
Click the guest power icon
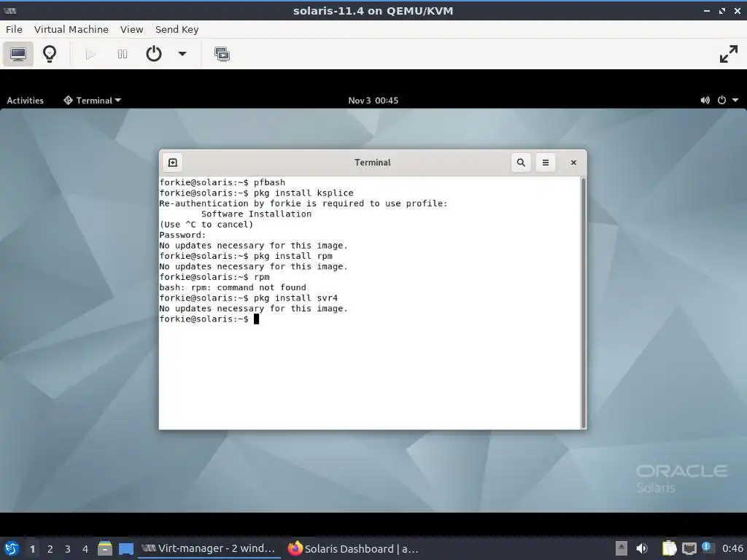[721, 101]
